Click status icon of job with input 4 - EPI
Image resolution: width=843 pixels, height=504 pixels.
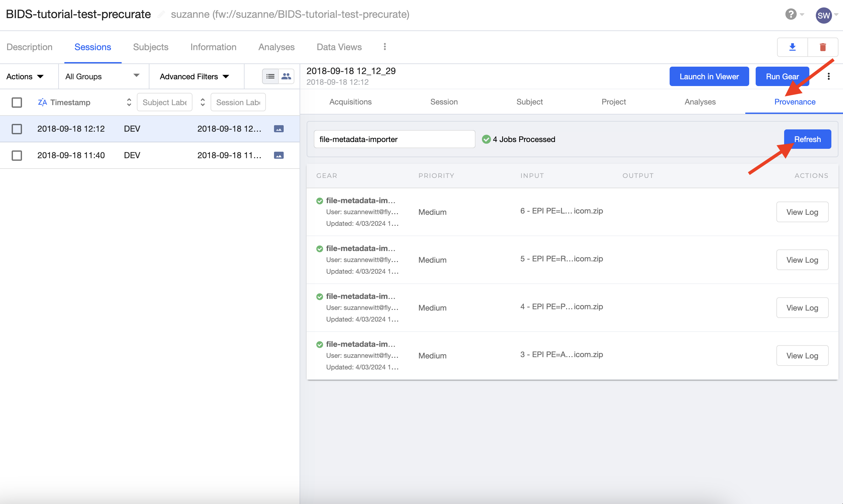(320, 297)
